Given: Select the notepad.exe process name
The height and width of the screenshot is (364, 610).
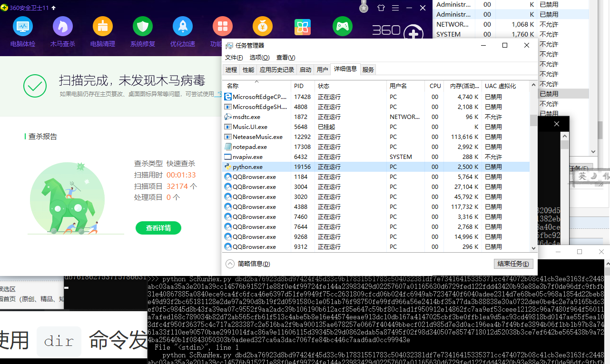Looking at the screenshot, I should (x=250, y=147).
